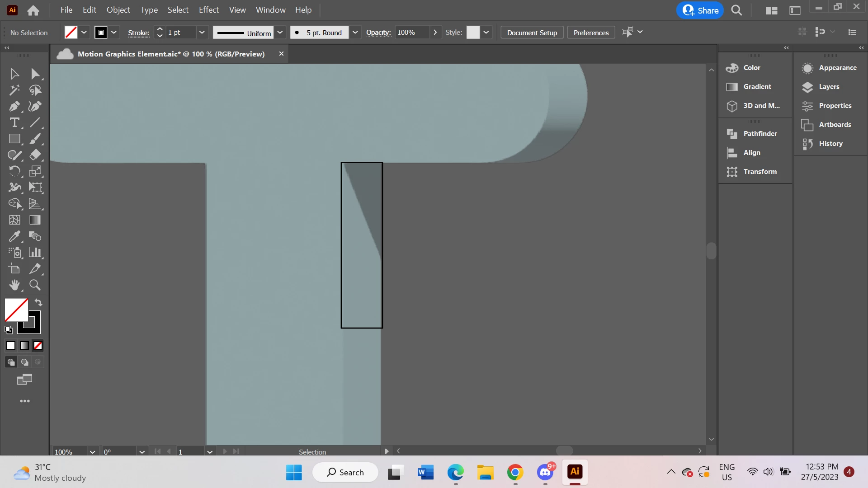This screenshot has height=488, width=868.
Task: Select the Hand tool
Action: coord(14,285)
